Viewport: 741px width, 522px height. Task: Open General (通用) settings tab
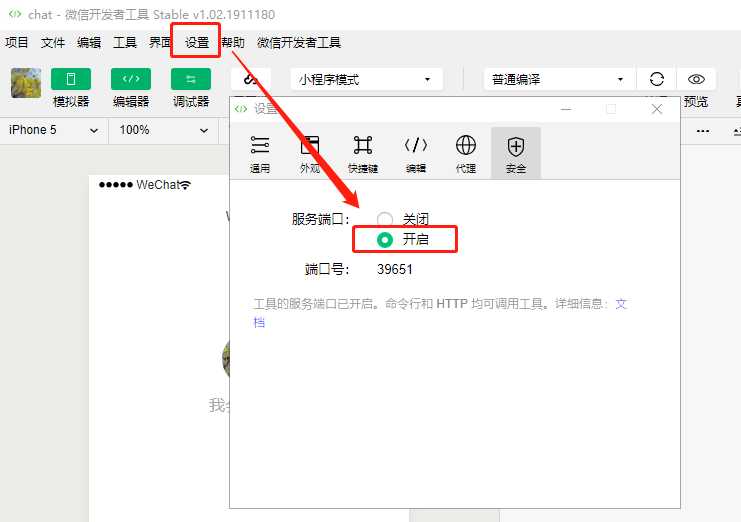pyautogui.click(x=260, y=154)
